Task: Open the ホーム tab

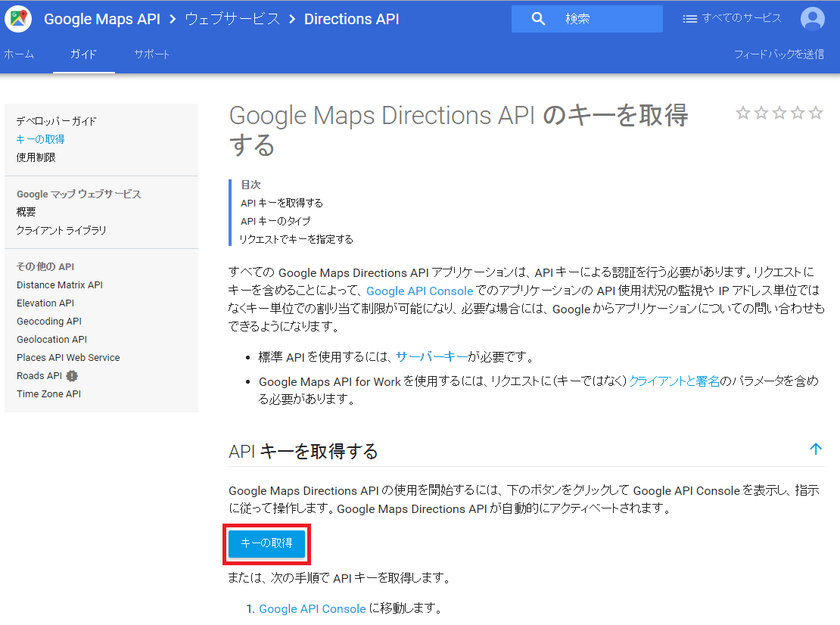Action: [x=19, y=54]
